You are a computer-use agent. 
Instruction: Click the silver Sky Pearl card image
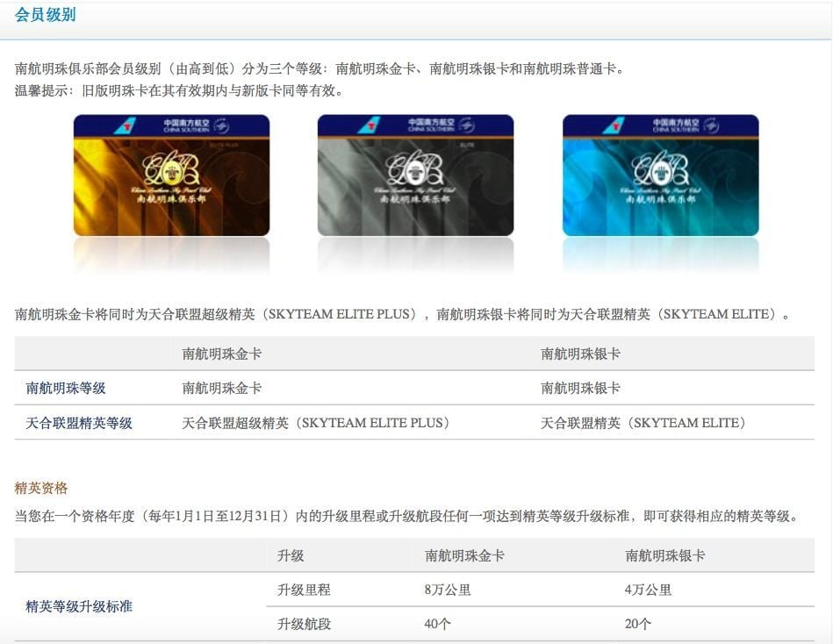[415, 175]
